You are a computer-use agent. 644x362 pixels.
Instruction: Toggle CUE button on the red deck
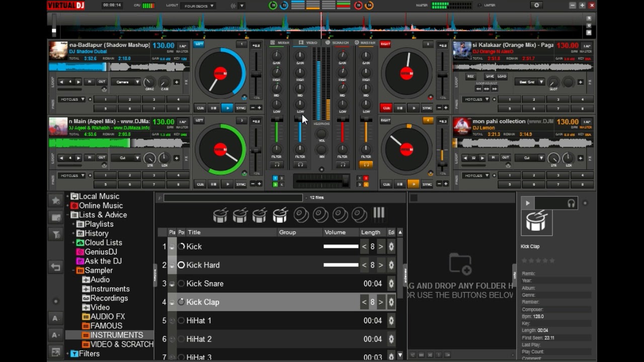[x=386, y=108]
